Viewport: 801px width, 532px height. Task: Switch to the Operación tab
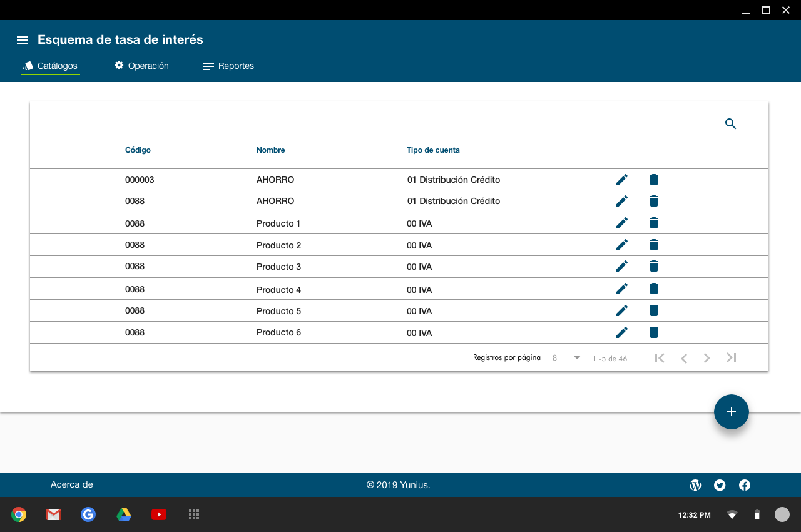tap(141, 66)
